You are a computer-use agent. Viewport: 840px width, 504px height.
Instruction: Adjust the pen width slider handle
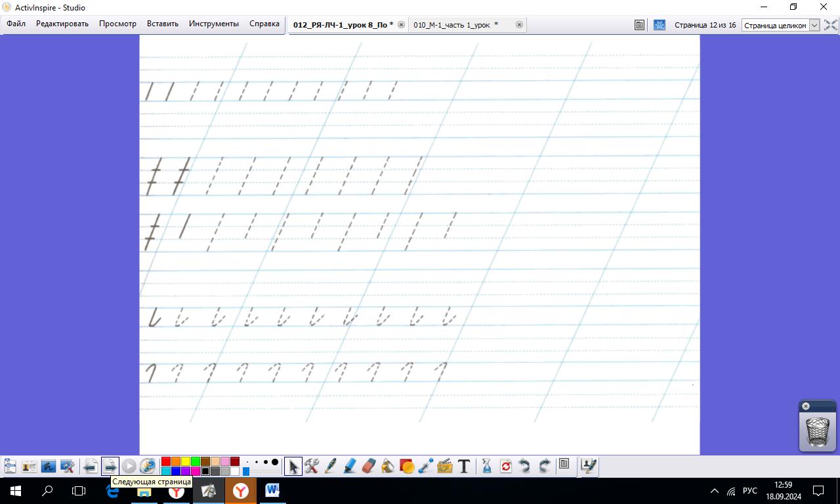[x=246, y=471]
